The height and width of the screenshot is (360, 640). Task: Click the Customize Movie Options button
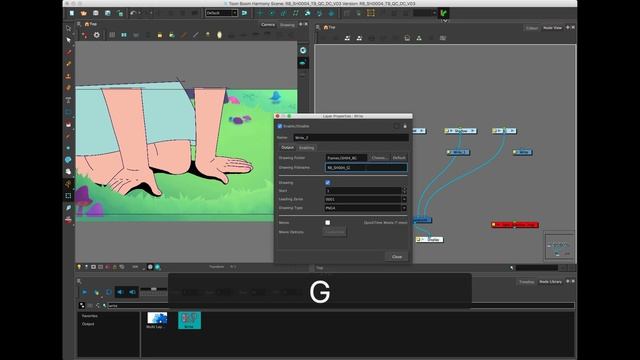click(334, 232)
